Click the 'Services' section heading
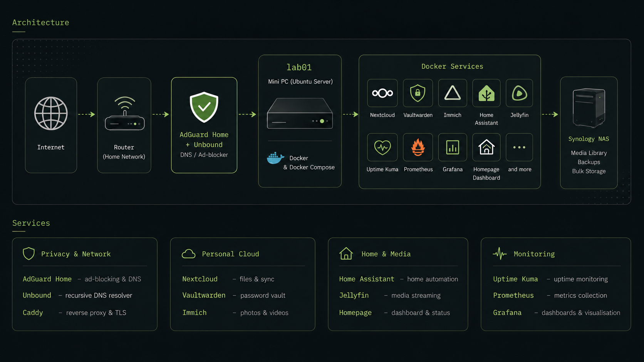 pyautogui.click(x=31, y=223)
